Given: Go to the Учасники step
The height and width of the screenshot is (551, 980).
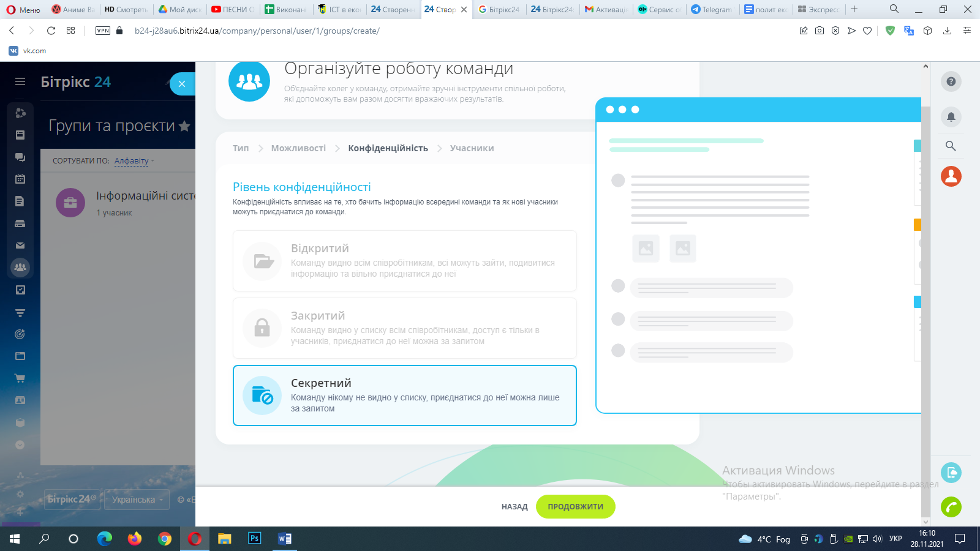Looking at the screenshot, I should coord(472,148).
